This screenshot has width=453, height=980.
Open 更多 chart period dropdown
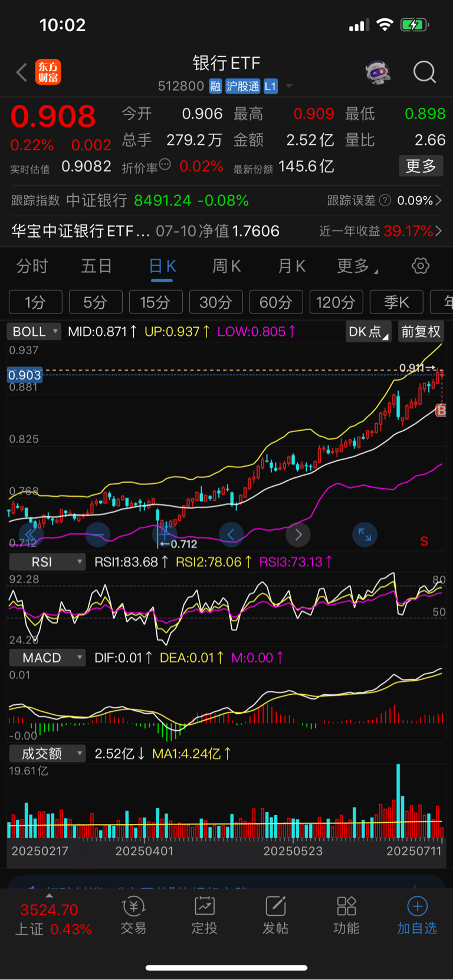click(x=357, y=266)
